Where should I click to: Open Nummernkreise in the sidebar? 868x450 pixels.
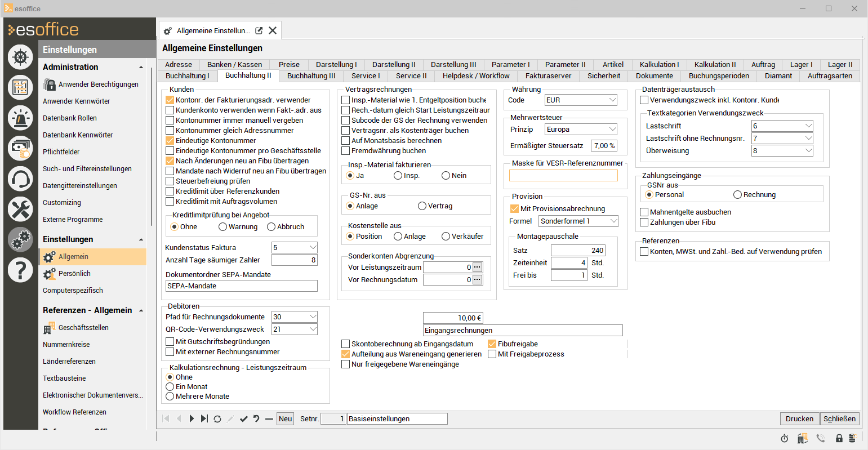66,345
